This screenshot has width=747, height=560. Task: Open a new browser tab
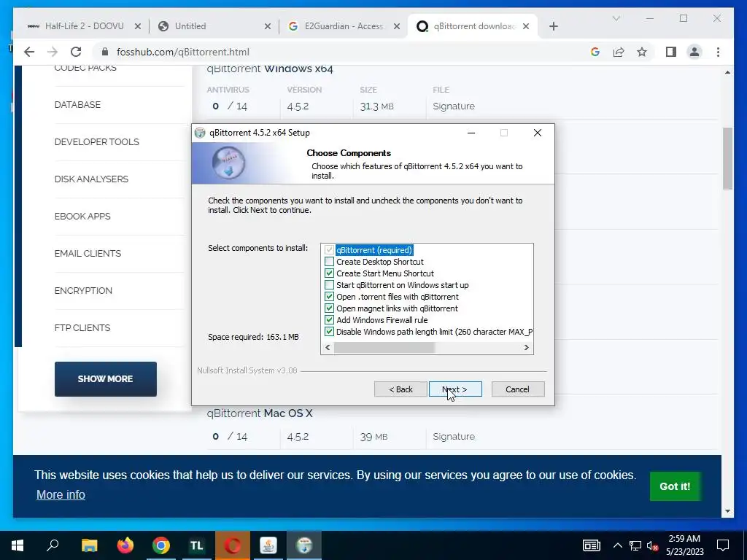554,26
